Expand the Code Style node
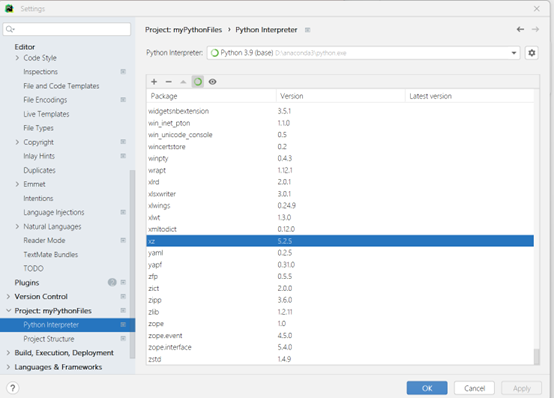Viewport: 554px width, 398px height. tap(17, 58)
